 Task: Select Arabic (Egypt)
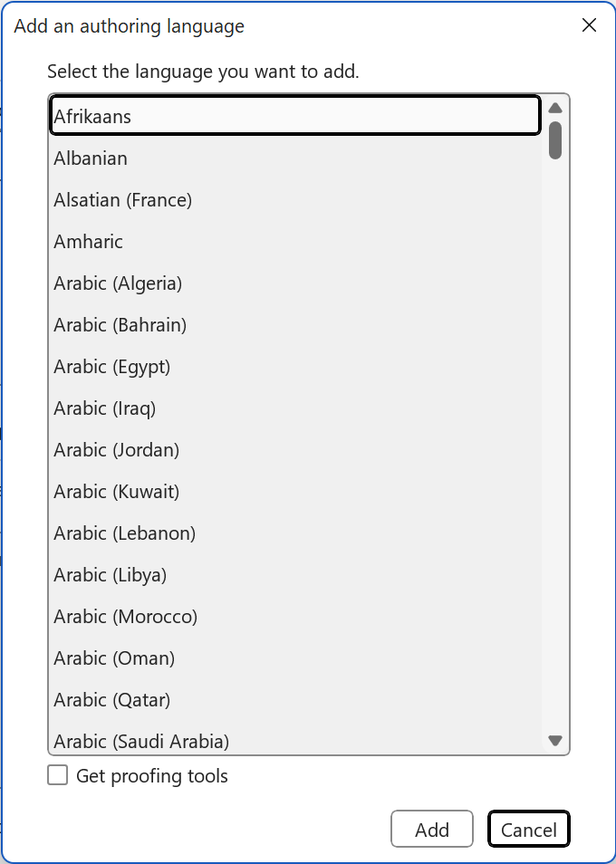[295, 367]
